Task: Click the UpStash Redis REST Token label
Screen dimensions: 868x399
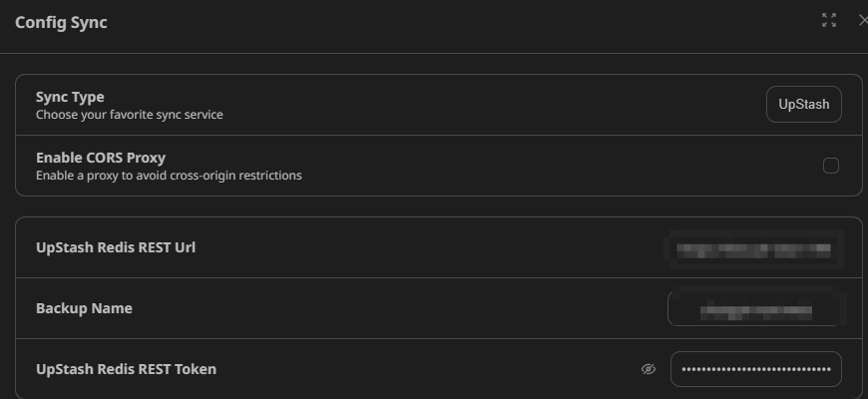Action: coord(127,369)
